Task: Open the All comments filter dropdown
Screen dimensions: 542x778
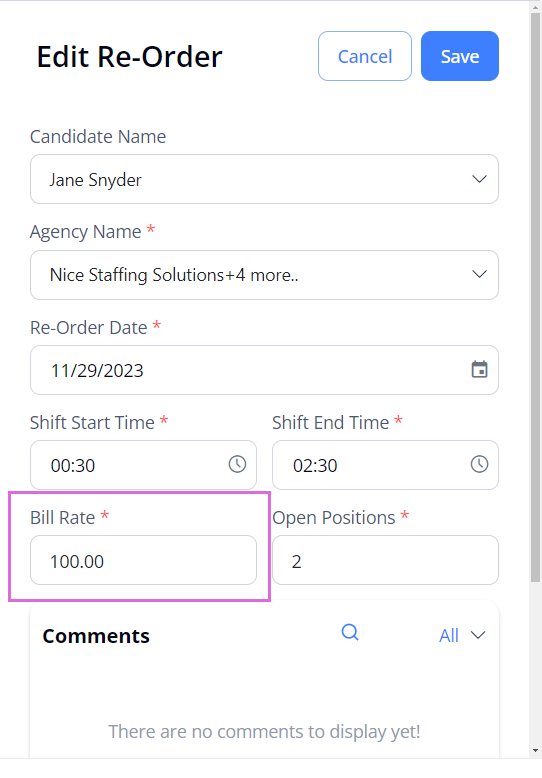Action: pyautogui.click(x=462, y=635)
